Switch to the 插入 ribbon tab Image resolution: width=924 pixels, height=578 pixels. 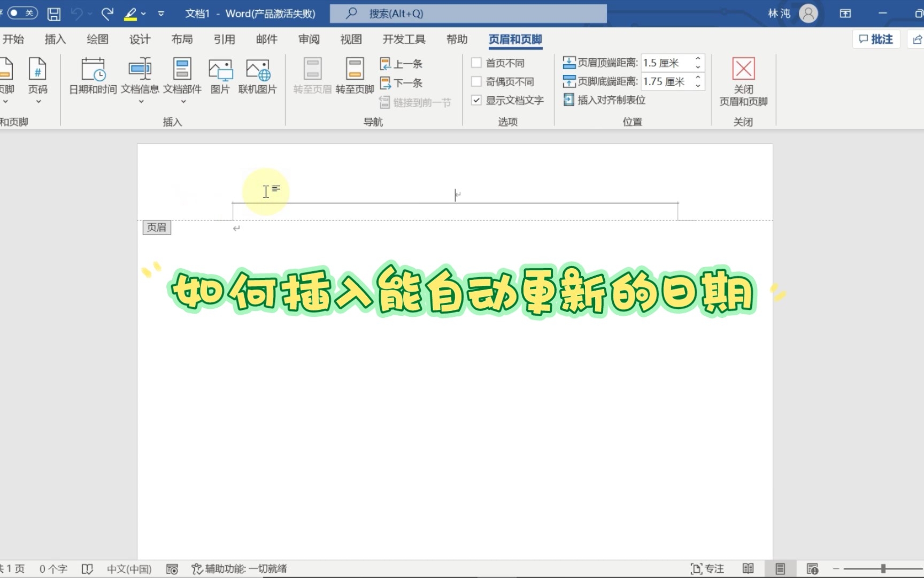click(55, 39)
